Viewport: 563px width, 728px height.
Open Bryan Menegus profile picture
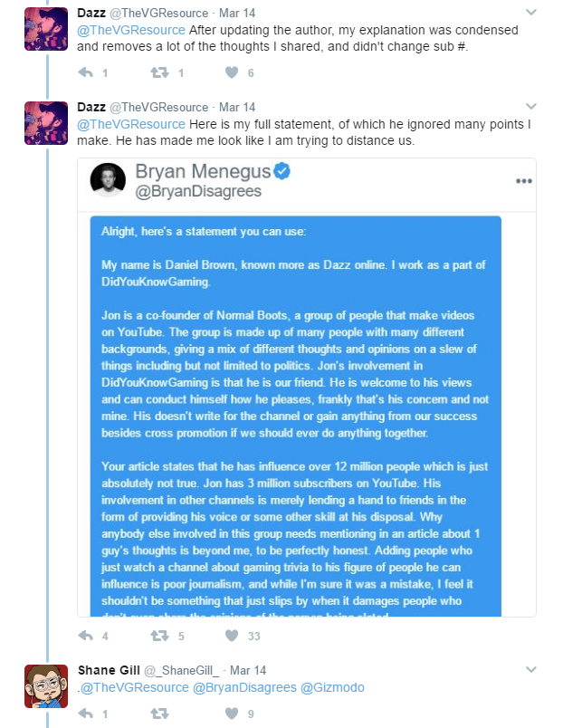tap(108, 180)
